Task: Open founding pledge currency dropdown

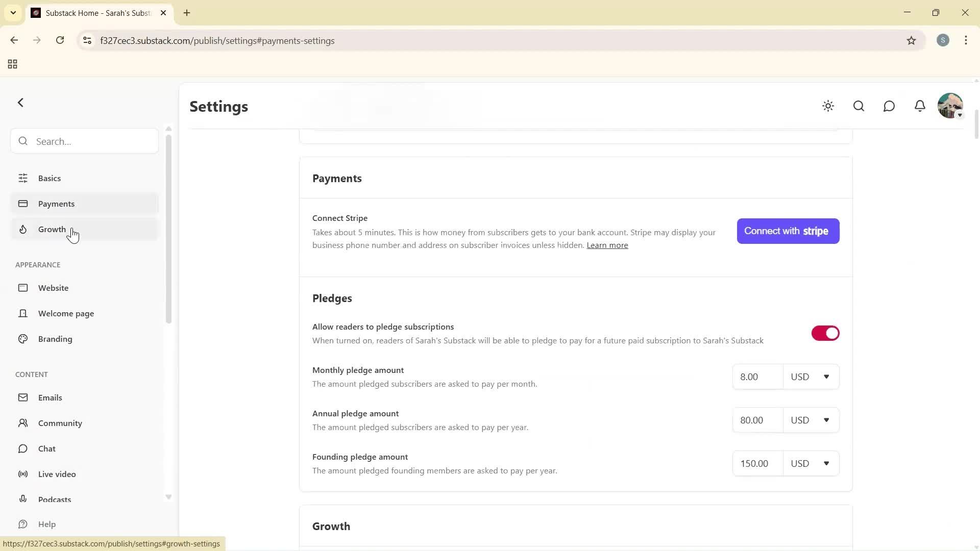Action: 811,463
